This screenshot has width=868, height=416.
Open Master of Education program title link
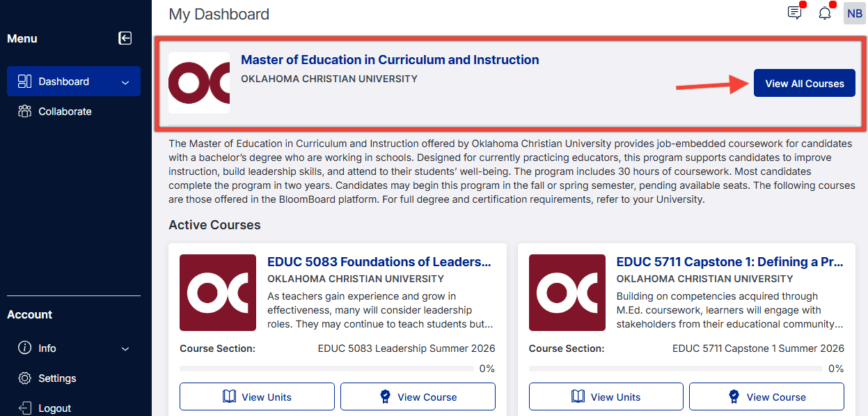[x=390, y=60]
